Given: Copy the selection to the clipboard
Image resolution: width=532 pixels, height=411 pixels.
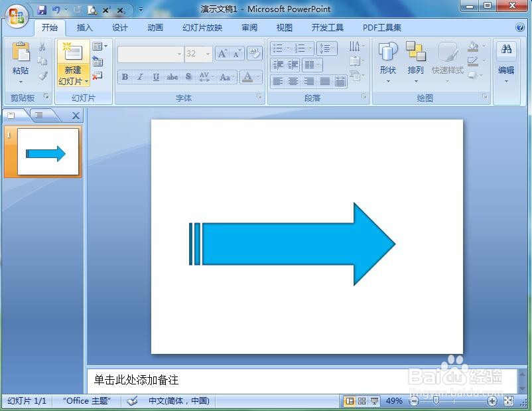Looking at the screenshot, I should 42,61.
